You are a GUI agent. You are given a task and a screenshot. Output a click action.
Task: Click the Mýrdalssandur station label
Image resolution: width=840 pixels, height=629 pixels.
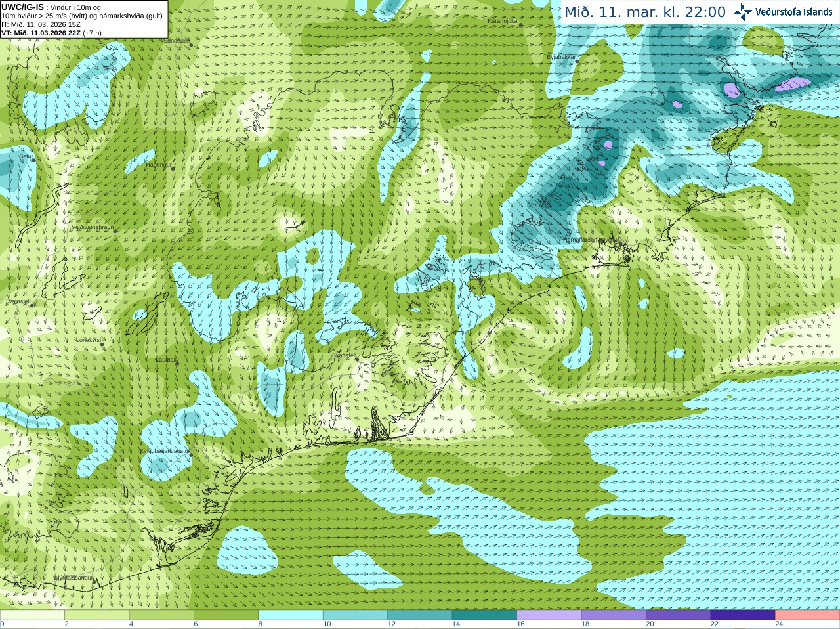pos(73,577)
